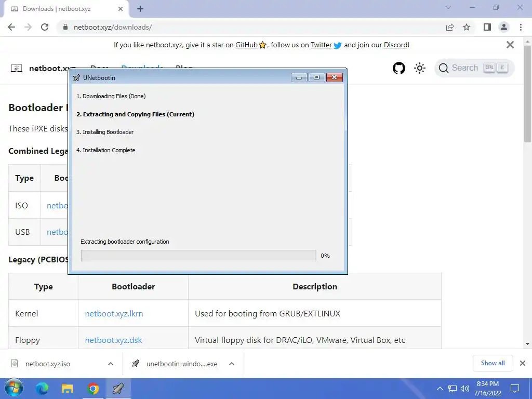Click "2. Extracting and Copying Files (Current)"
Viewport: 532px width, 399px height.
(x=136, y=114)
